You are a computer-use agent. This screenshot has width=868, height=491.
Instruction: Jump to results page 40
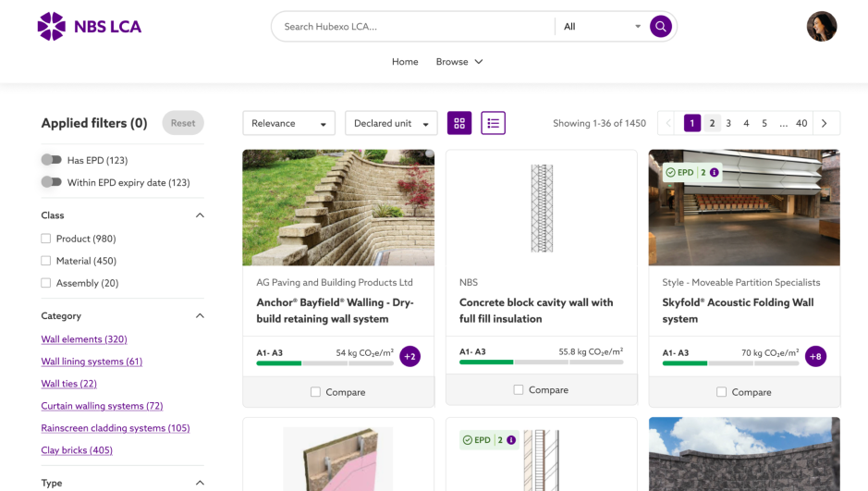point(801,123)
